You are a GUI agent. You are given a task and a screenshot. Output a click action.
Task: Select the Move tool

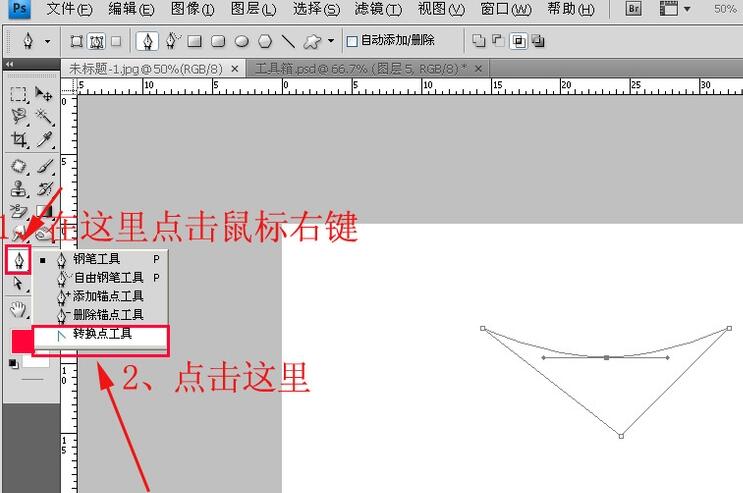(44, 94)
